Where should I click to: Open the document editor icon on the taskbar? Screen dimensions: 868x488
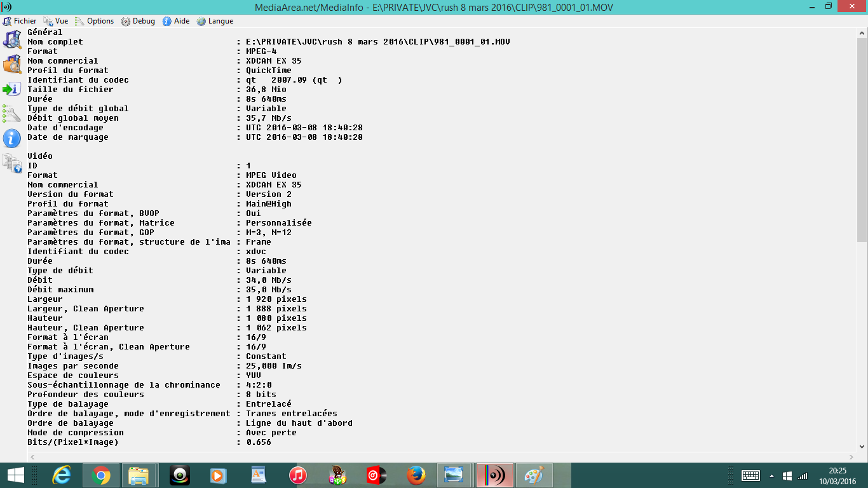pos(259,475)
